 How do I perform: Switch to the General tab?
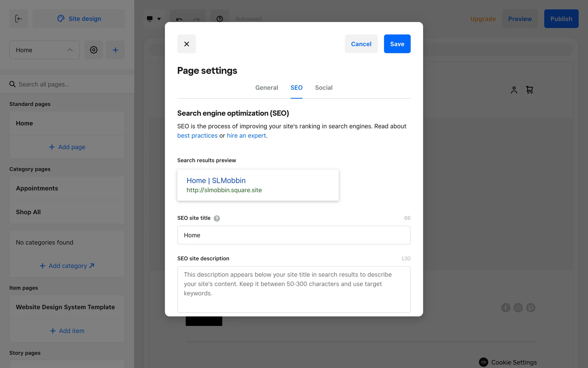pyautogui.click(x=266, y=88)
